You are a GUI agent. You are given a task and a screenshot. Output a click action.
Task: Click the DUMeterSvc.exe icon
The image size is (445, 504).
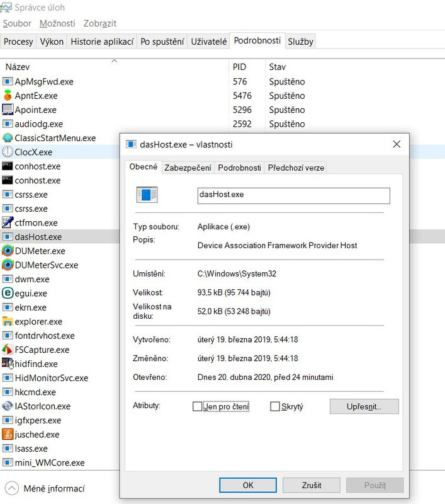click(x=8, y=265)
